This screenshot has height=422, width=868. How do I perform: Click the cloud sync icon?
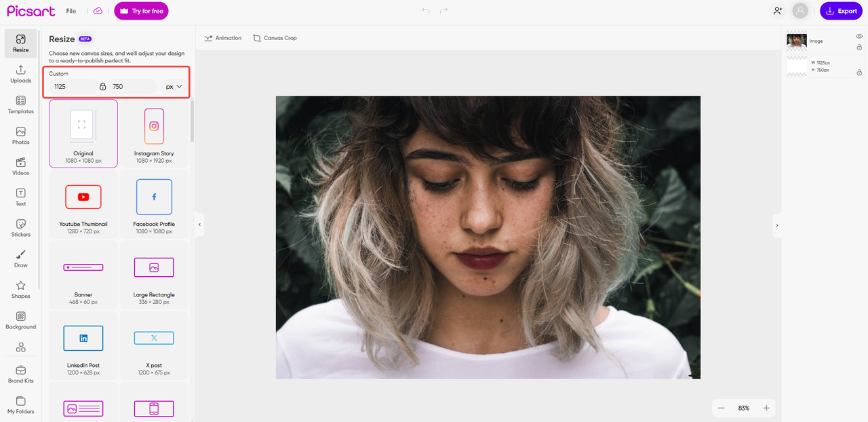click(98, 11)
